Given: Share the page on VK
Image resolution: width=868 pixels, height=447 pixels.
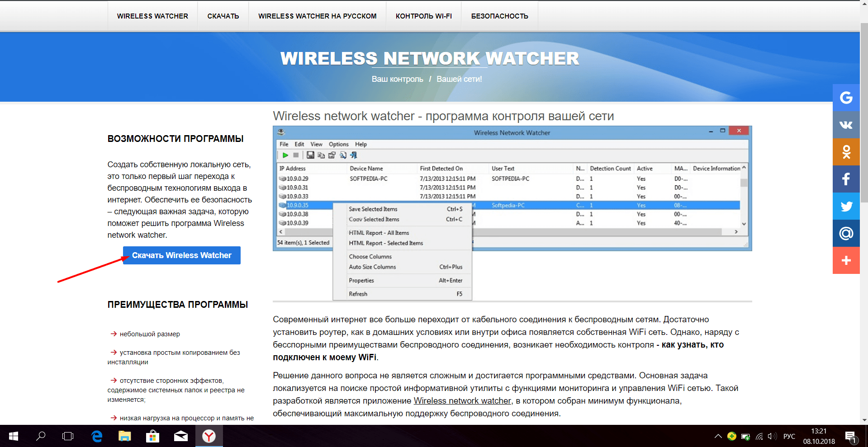Looking at the screenshot, I should coord(846,125).
